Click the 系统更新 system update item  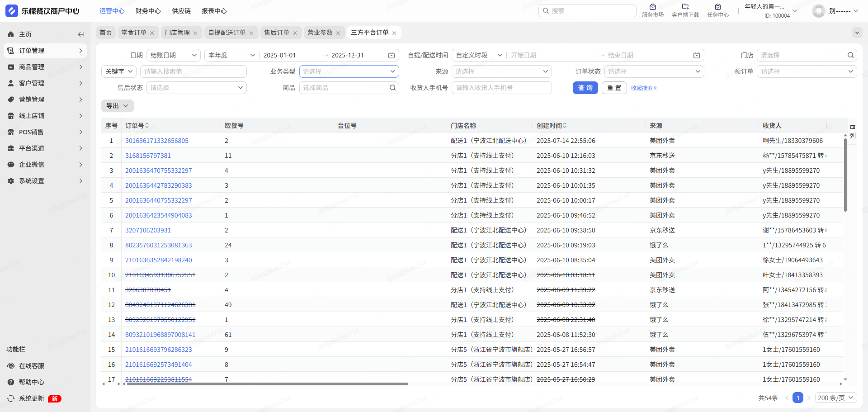point(31,398)
